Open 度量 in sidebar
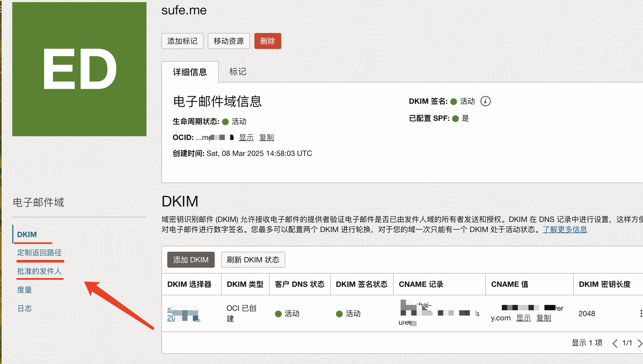This screenshot has width=643, height=364. 25,290
